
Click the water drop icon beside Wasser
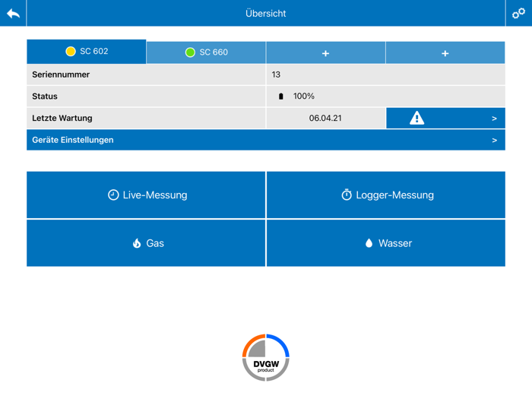(x=369, y=243)
